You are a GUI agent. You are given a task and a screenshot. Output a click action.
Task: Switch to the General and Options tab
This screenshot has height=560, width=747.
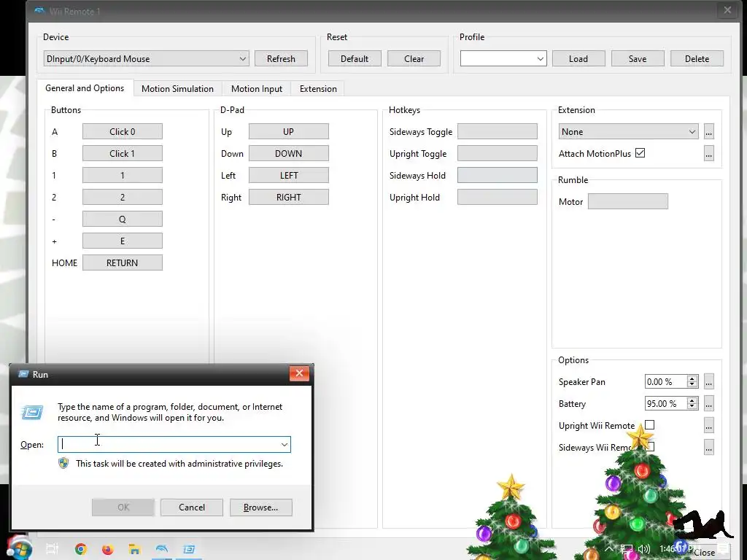[x=85, y=88]
